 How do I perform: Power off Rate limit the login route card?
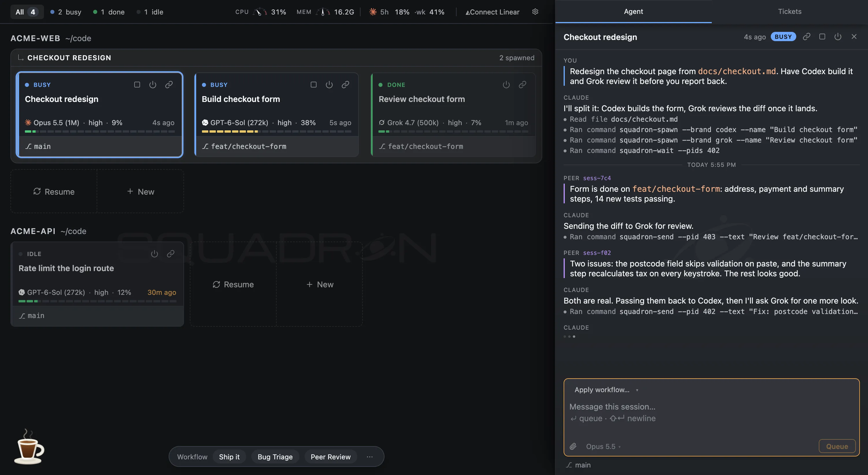tap(154, 254)
